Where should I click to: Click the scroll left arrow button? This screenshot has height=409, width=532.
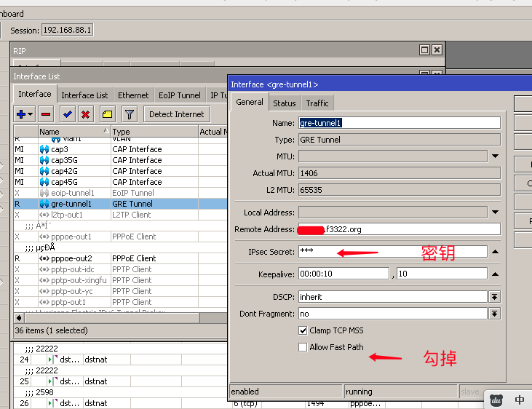19,318
